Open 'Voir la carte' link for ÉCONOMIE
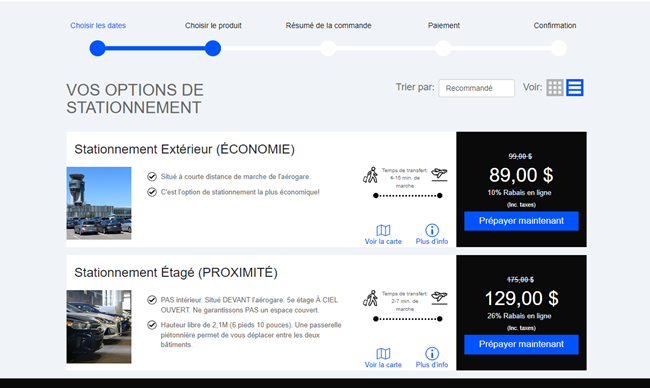The image size is (650, 388). coord(383,241)
